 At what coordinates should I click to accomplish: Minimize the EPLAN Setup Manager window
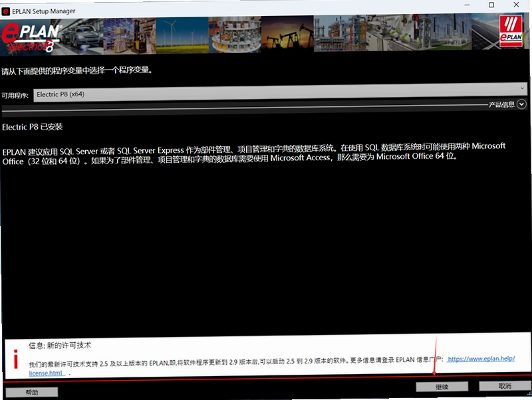click(467, 5)
